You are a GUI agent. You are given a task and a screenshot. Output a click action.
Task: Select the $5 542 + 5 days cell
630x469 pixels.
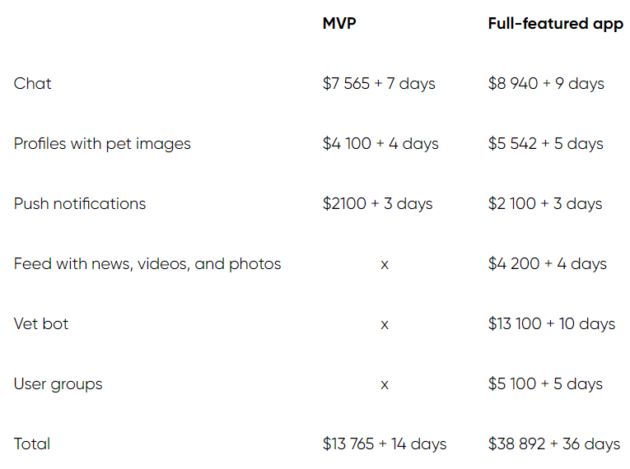click(x=546, y=143)
